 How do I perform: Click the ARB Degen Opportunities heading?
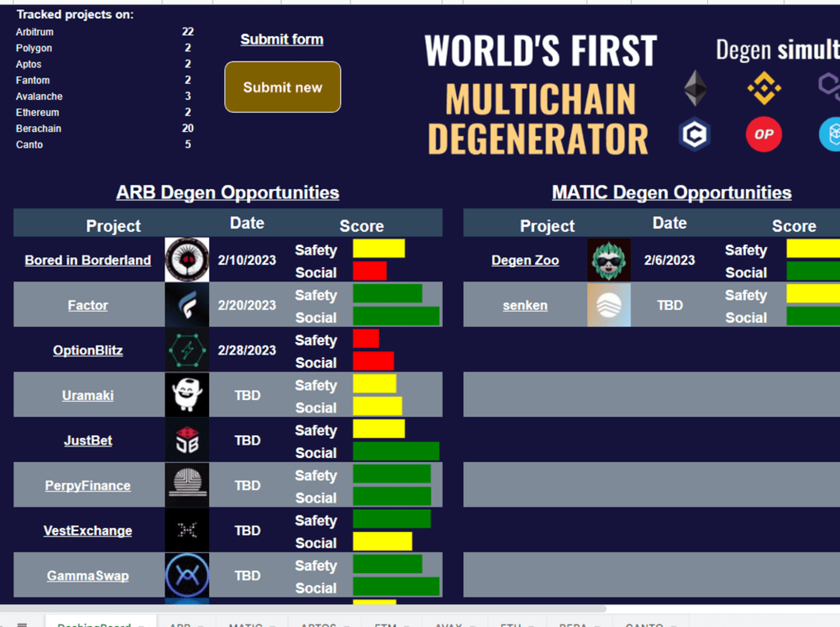228,192
